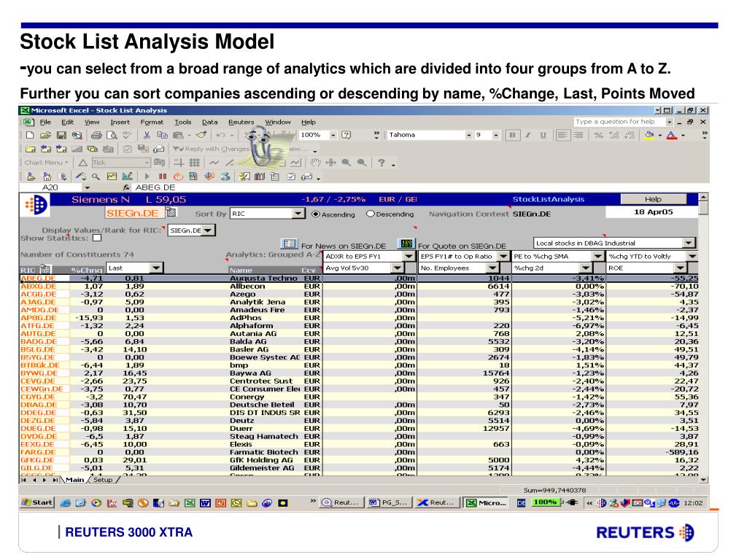The width and height of the screenshot is (747, 560).
Task: Open the zoom 100% dropdown
Action: [x=333, y=135]
